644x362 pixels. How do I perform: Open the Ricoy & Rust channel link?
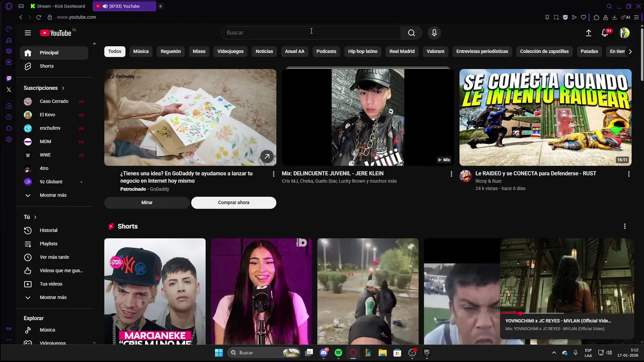(x=488, y=181)
